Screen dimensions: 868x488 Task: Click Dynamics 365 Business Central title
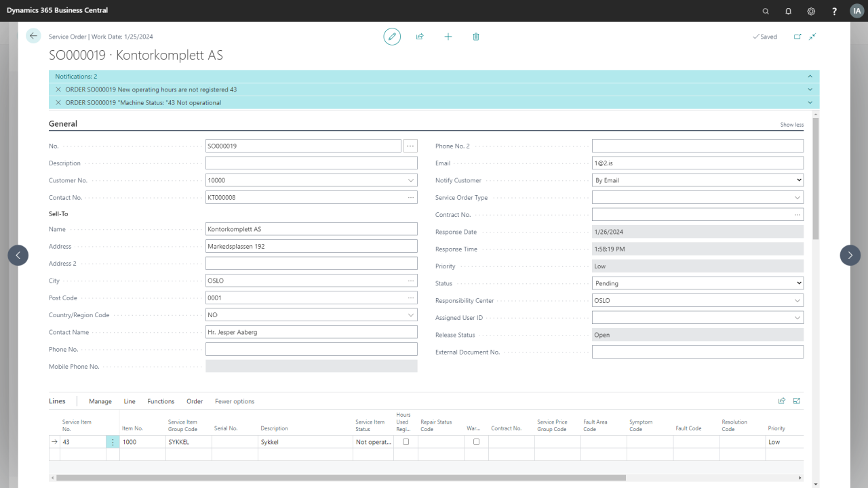pos(57,10)
